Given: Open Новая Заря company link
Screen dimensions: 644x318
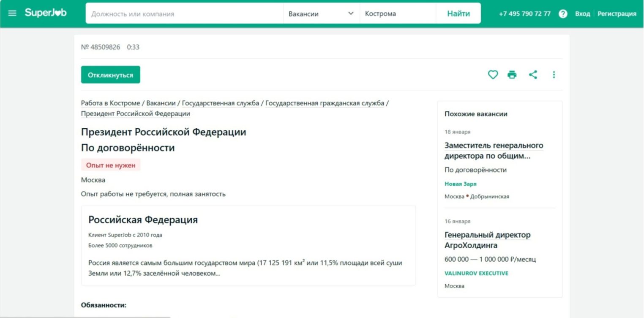Looking at the screenshot, I should coord(461,184).
